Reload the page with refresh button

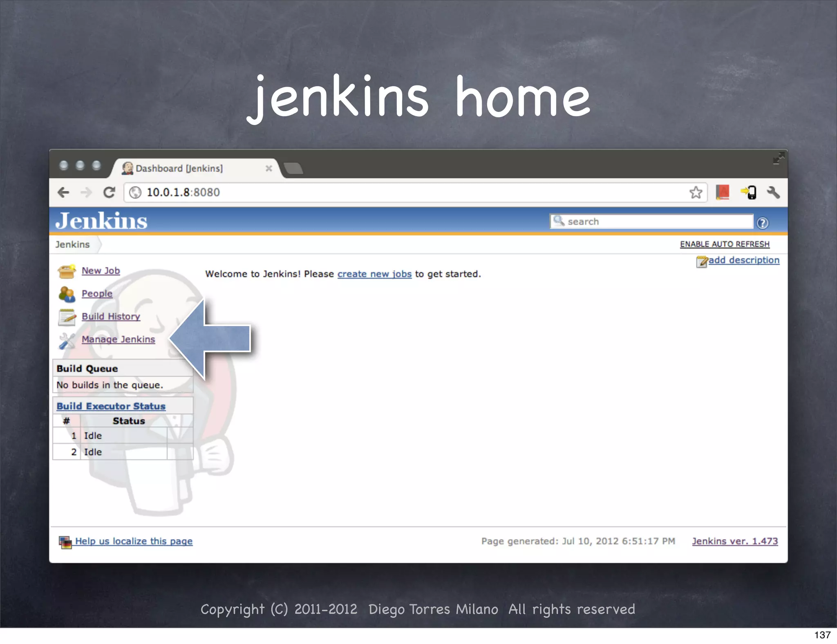coord(109,192)
